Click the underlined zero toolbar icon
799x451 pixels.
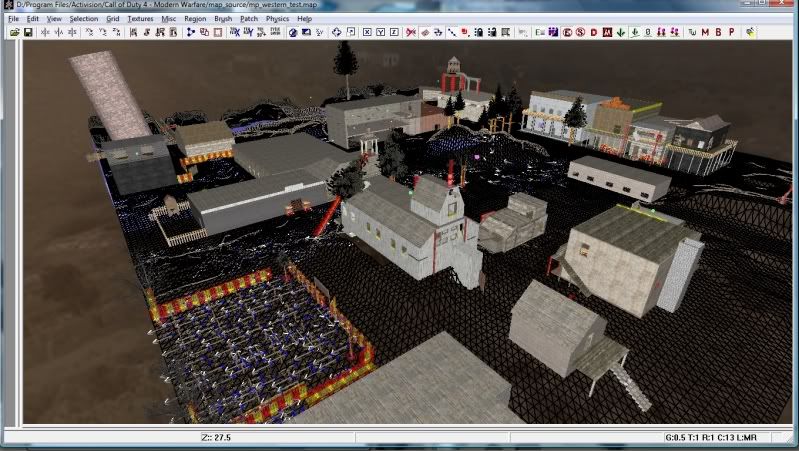coord(648,32)
